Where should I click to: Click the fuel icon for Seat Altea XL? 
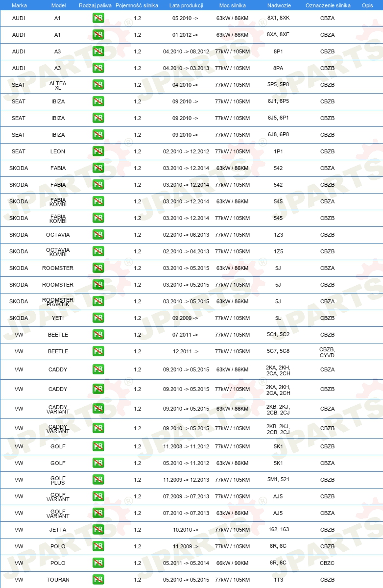(98, 85)
